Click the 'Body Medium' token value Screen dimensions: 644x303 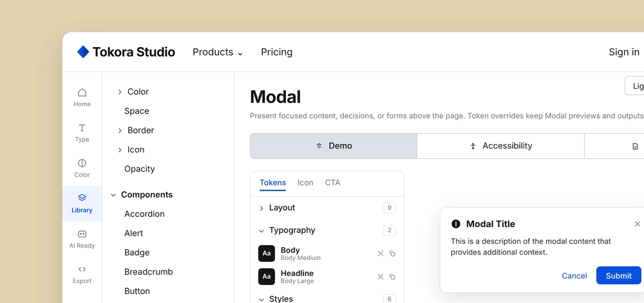point(301,258)
